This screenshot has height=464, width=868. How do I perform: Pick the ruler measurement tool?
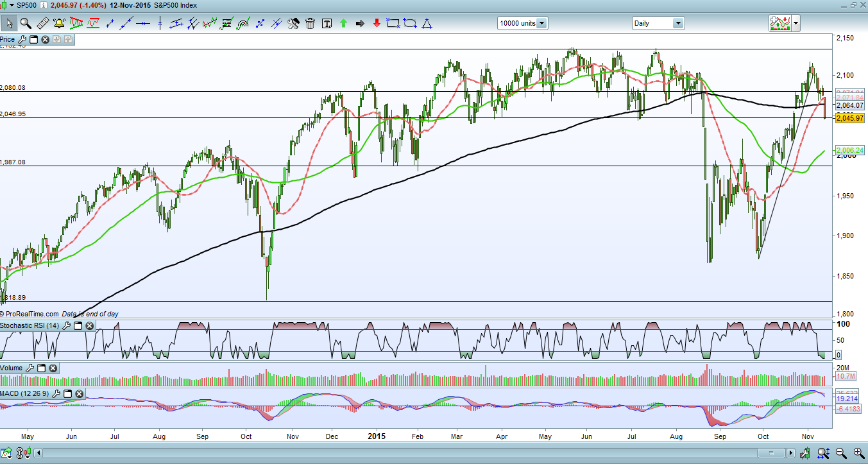(x=43, y=24)
